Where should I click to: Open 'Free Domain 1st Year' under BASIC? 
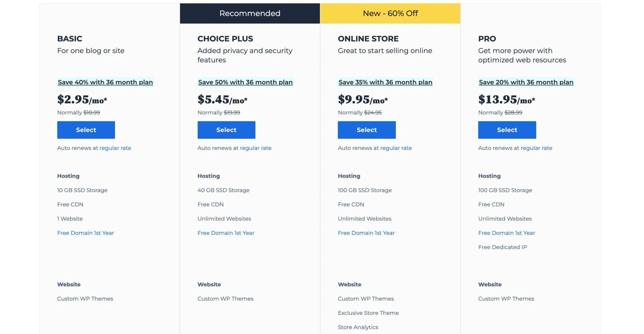86,233
